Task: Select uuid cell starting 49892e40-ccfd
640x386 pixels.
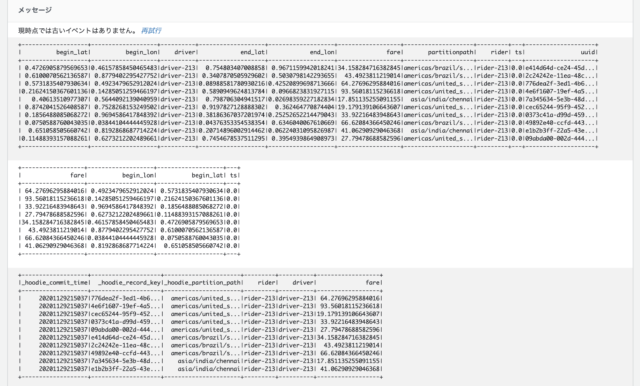Action: point(560,123)
